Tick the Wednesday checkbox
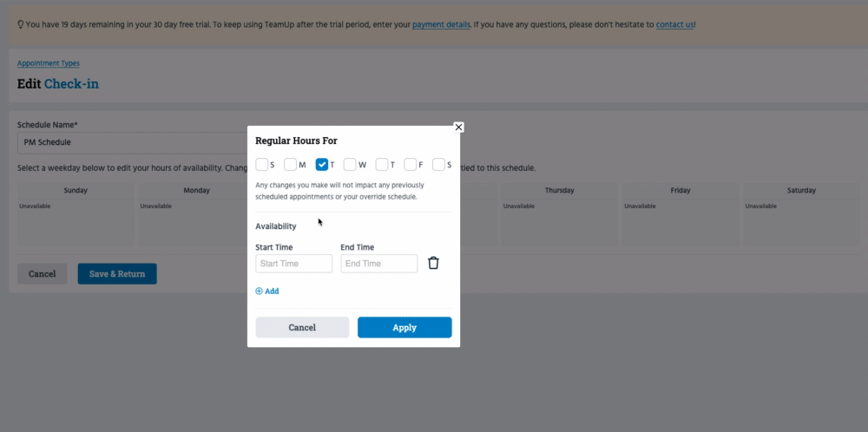The image size is (868, 432). [x=350, y=165]
